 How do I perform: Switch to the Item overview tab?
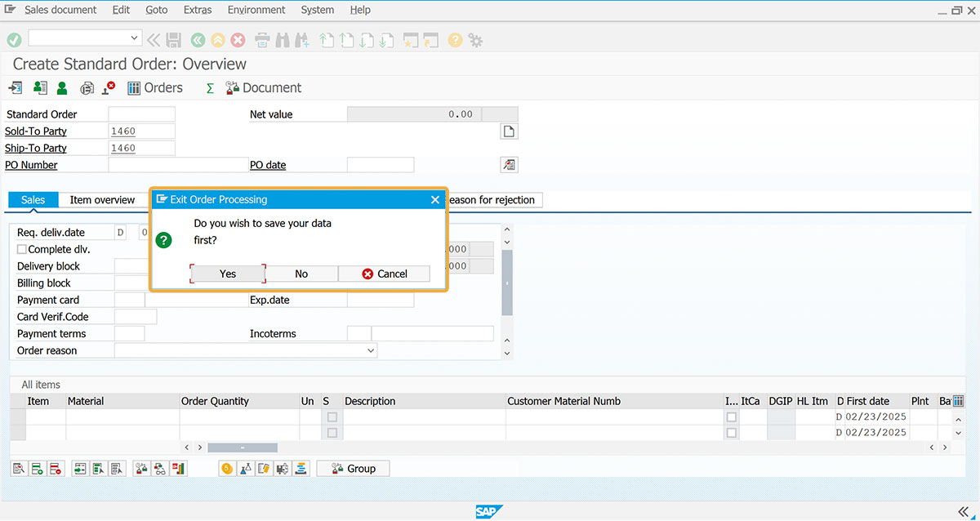click(102, 200)
